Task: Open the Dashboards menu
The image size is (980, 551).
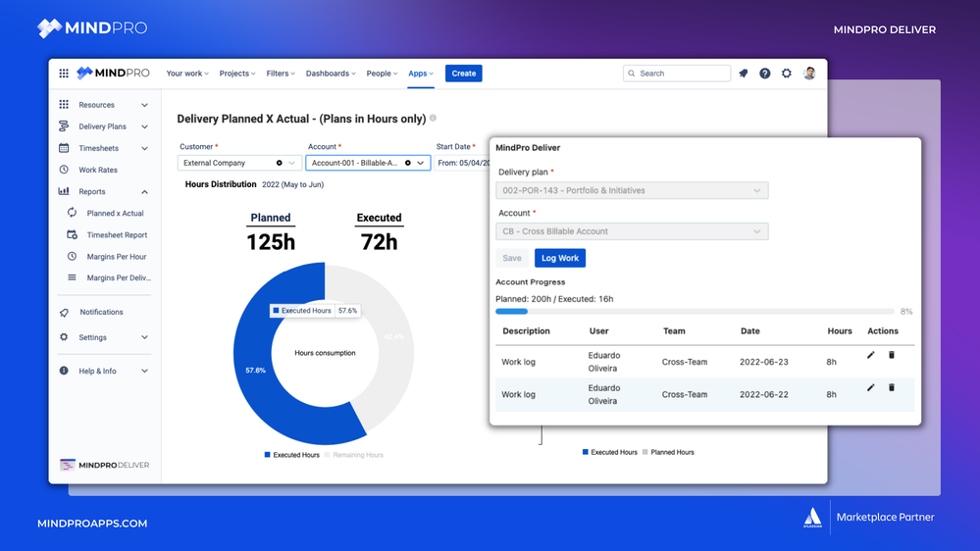Action: pos(330,74)
